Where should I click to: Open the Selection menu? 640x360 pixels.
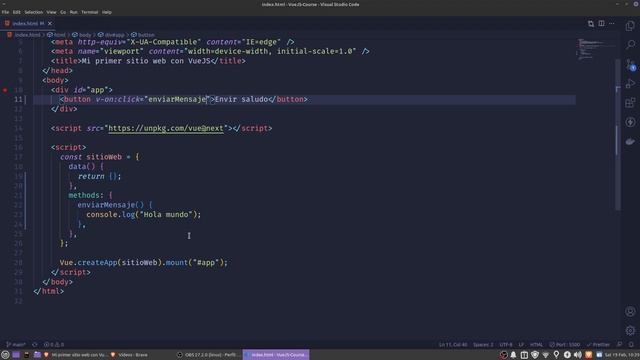(x=33, y=12)
